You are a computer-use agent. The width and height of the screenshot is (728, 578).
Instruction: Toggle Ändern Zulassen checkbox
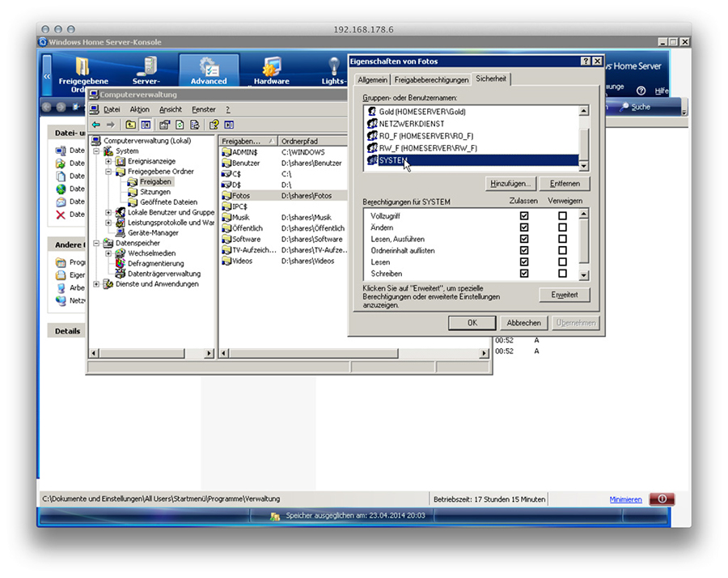click(x=524, y=227)
